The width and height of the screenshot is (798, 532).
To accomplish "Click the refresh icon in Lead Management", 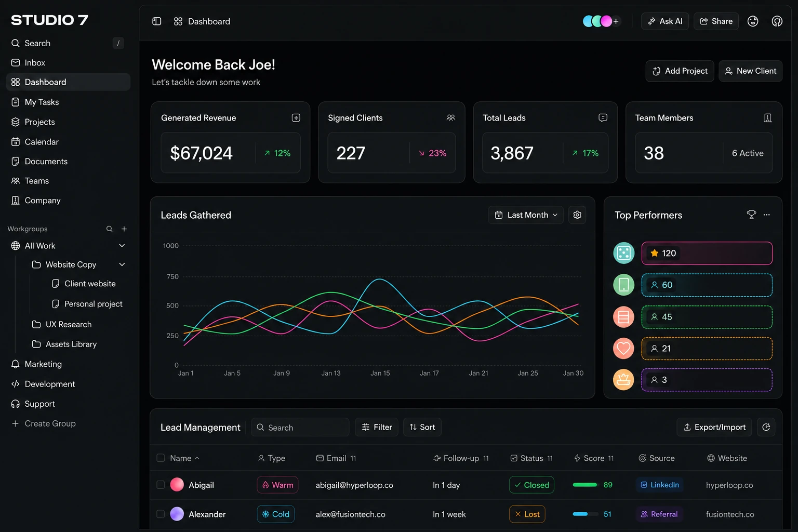I will (766, 427).
